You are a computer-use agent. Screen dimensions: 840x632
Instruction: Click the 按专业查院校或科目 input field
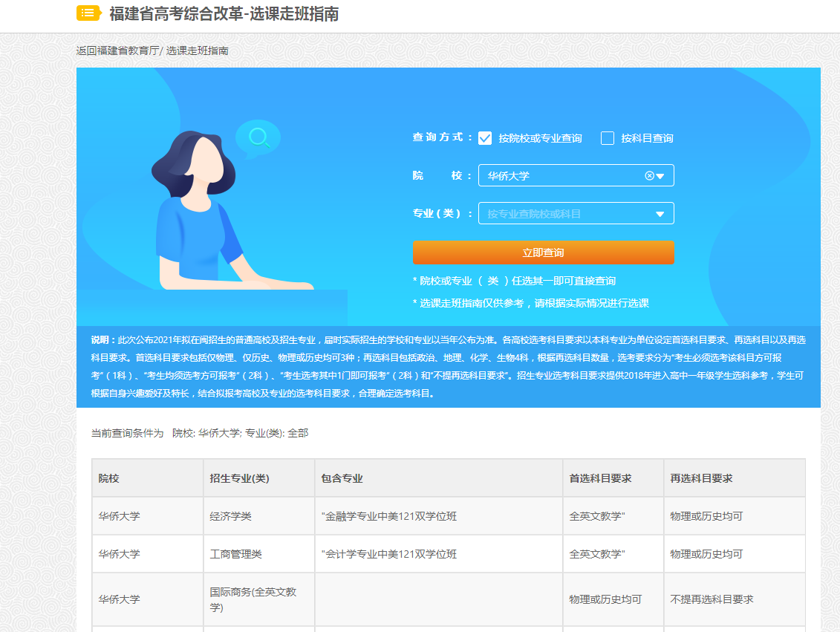click(576, 214)
